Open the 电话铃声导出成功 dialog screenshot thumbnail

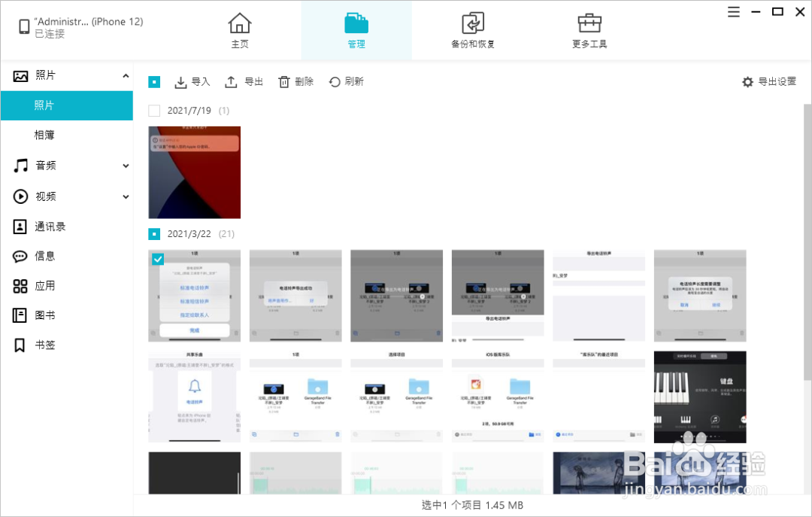click(295, 296)
